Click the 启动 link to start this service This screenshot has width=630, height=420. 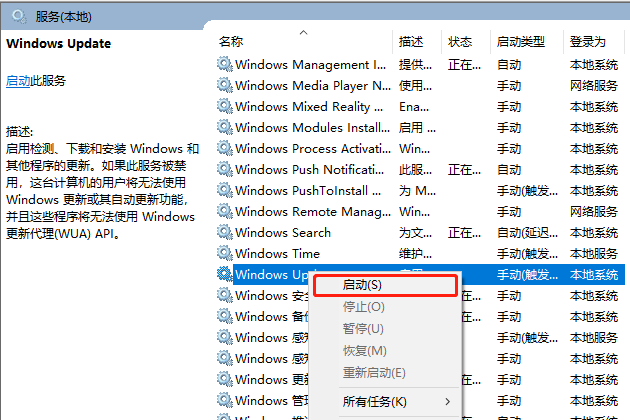coord(18,81)
